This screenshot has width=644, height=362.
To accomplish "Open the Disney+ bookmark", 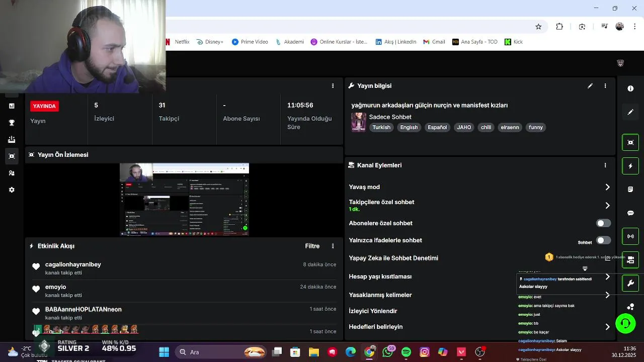I will [x=210, y=42].
